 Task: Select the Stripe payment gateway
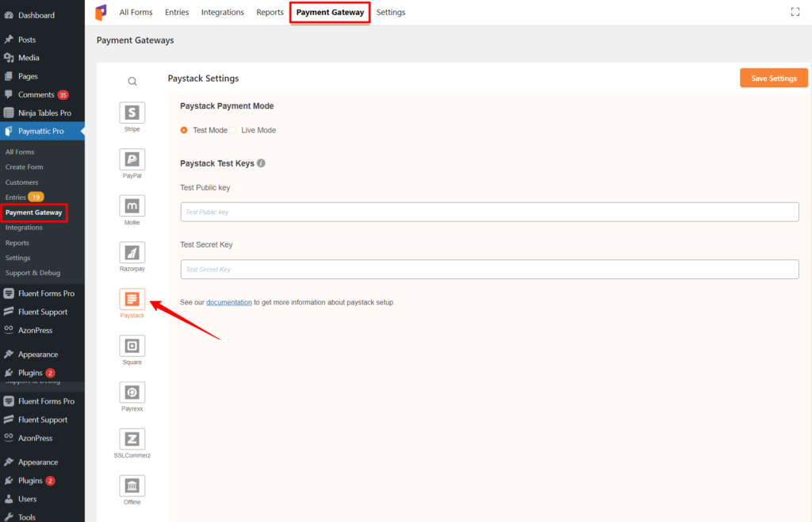(x=132, y=112)
